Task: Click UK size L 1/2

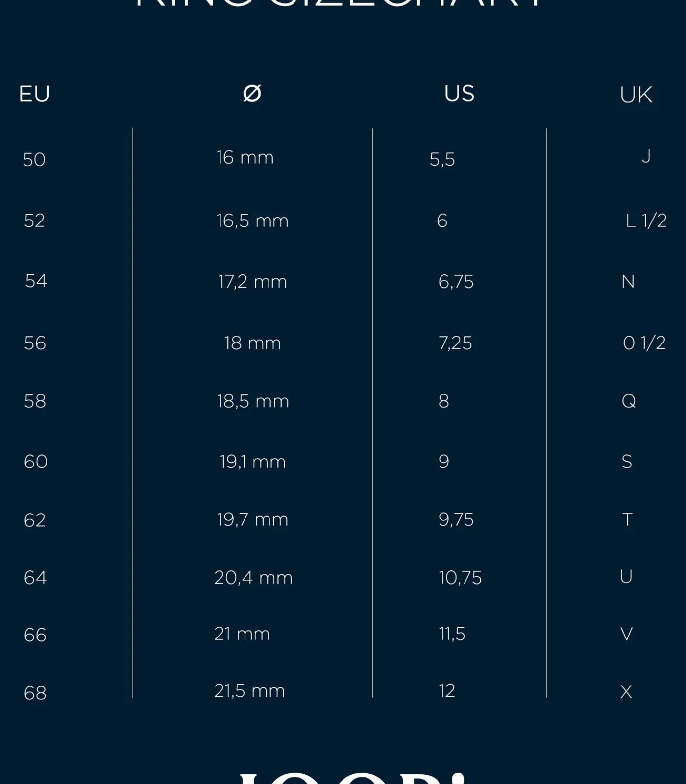Action: tap(646, 220)
